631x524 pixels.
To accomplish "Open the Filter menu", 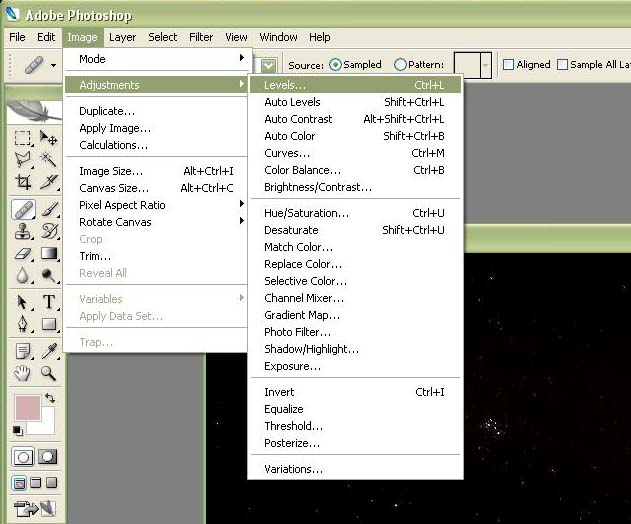I will (x=201, y=37).
